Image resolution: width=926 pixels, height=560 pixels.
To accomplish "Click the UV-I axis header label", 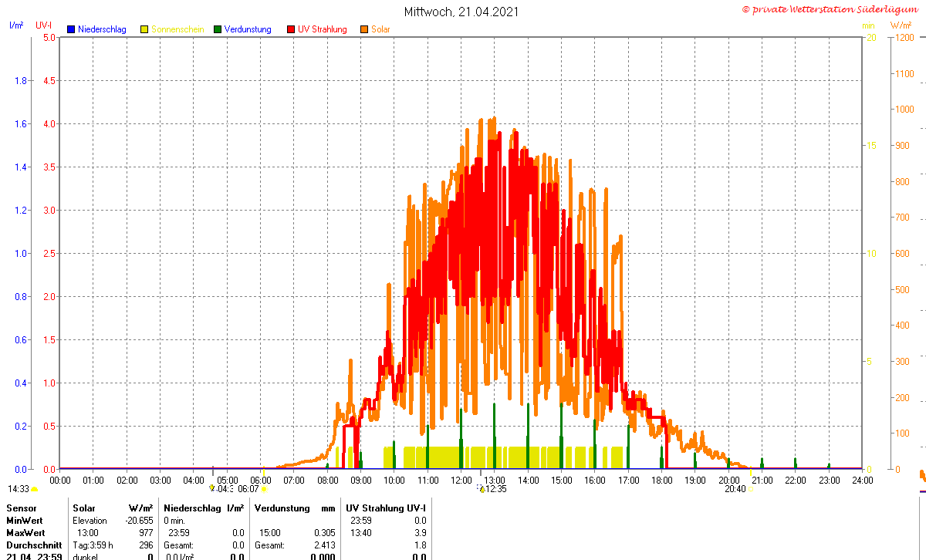I will 43,25.
